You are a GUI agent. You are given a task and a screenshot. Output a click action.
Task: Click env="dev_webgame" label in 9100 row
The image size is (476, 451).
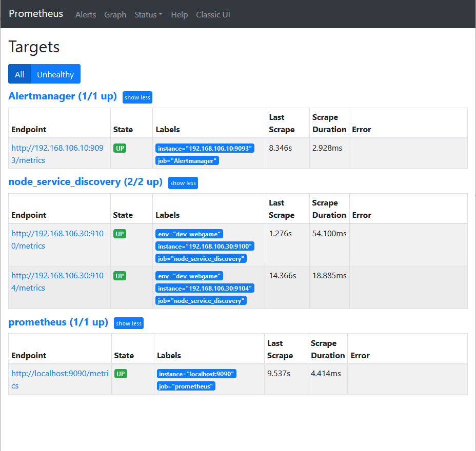(x=189, y=234)
